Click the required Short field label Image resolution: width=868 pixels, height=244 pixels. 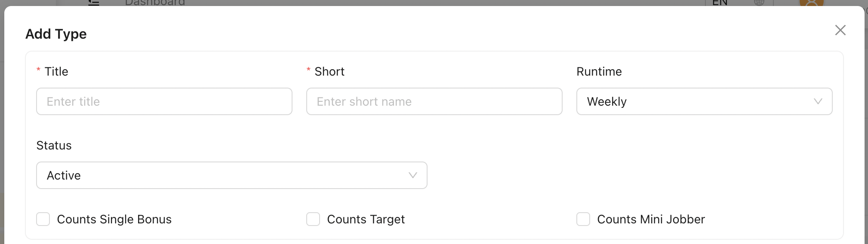click(329, 71)
